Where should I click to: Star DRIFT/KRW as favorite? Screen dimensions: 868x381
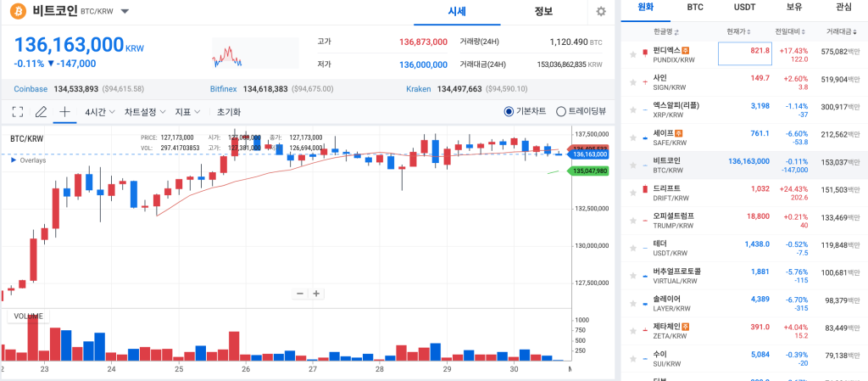[x=632, y=193]
